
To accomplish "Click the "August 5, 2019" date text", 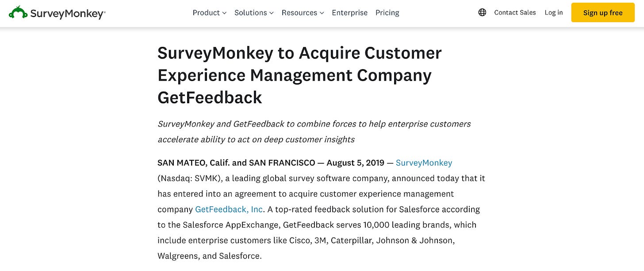I will click(x=355, y=163).
